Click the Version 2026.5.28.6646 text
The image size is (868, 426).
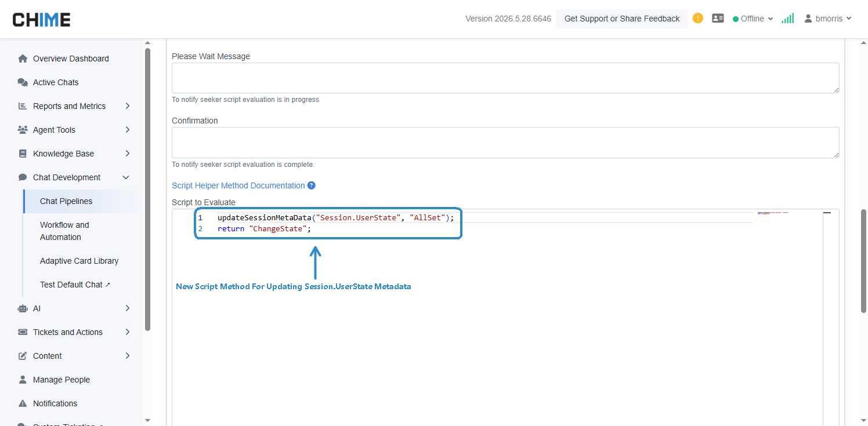(x=508, y=19)
